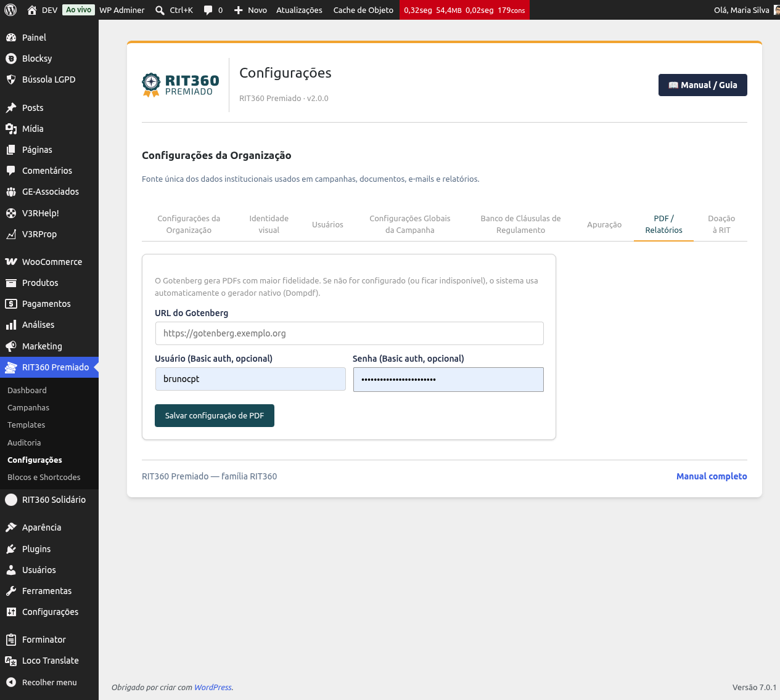The height and width of the screenshot is (700, 780).
Task: Click the Aparência paintbrush icon
Action: pos(11,527)
